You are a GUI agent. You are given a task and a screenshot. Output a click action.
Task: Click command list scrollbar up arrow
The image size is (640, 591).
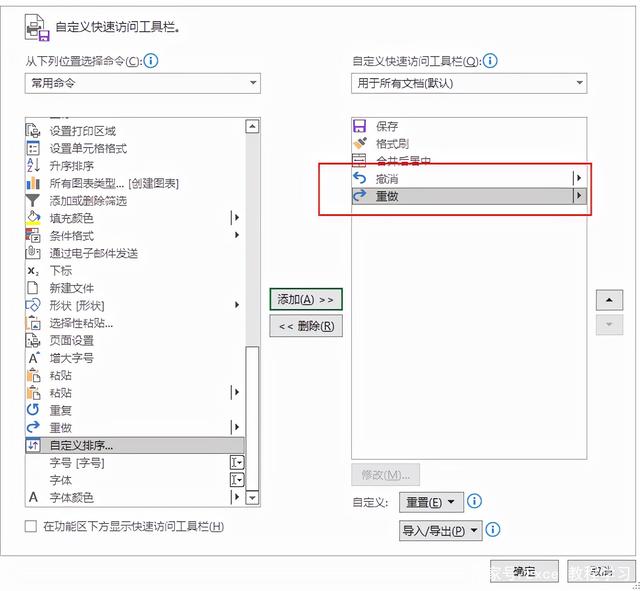coord(253,127)
